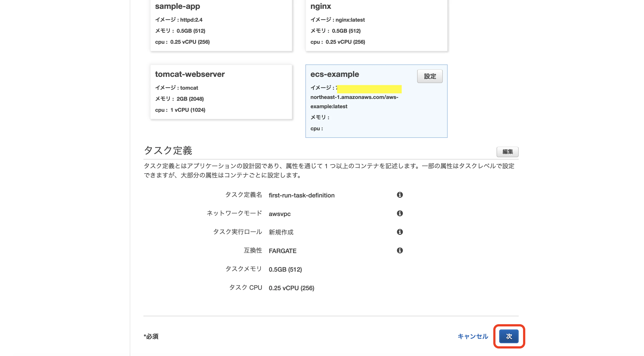Screen dimensions: 644x356
Task: Click the FARGATE compatibility value
Action: point(282,251)
